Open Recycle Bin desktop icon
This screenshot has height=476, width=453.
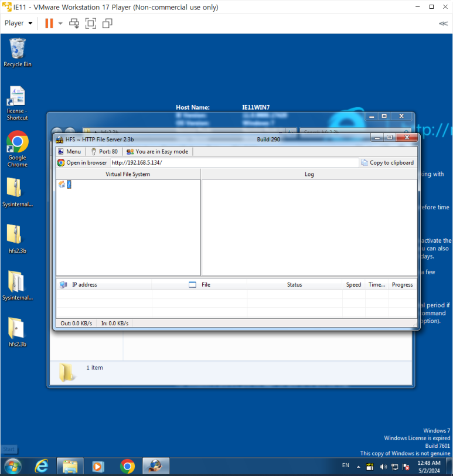point(18,53)
